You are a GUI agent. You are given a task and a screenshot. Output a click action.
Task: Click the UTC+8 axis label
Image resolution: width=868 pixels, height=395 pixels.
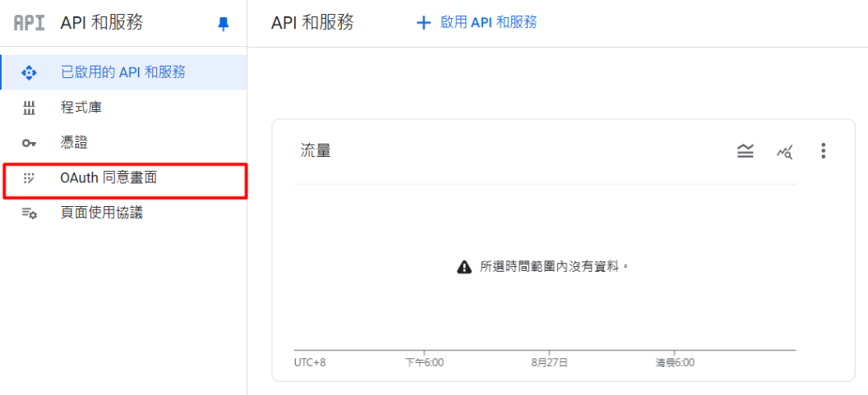pos(309,363)
